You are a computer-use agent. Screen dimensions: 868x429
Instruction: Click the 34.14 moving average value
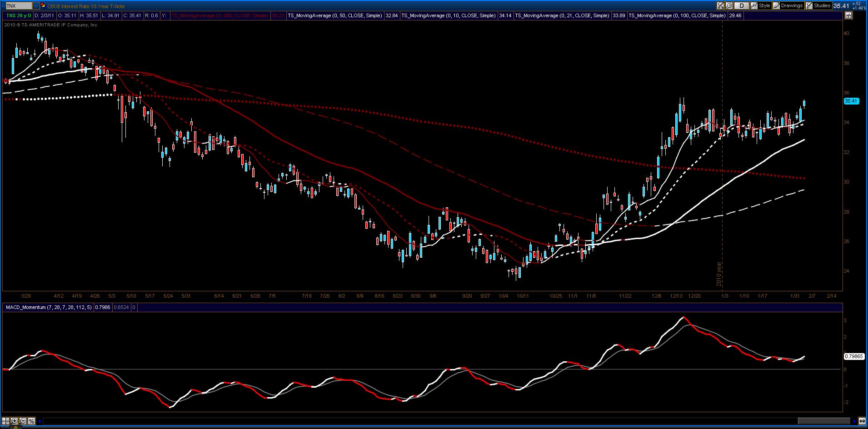coord(505,15)
